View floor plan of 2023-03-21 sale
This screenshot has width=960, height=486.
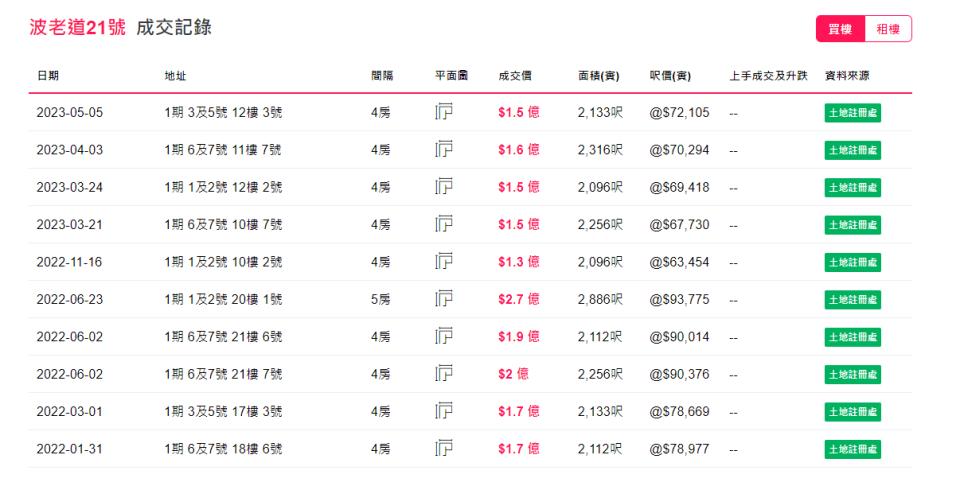[x=444, y=224]
